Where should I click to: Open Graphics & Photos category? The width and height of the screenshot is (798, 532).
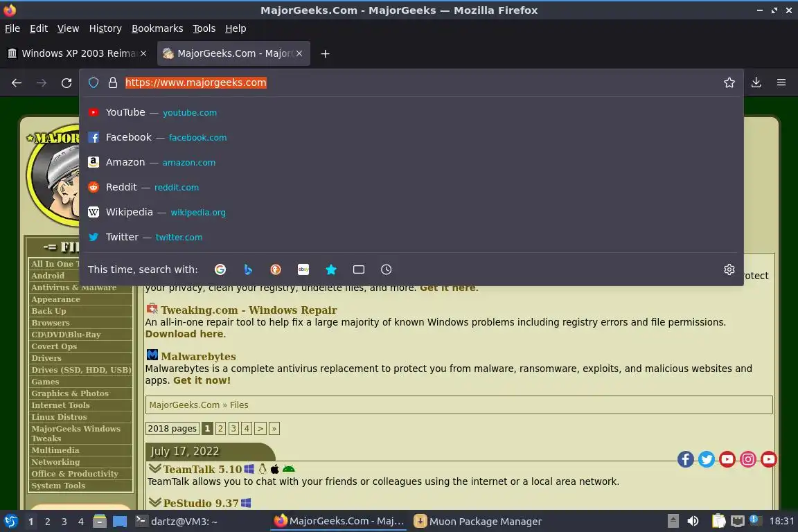(70, 393)
